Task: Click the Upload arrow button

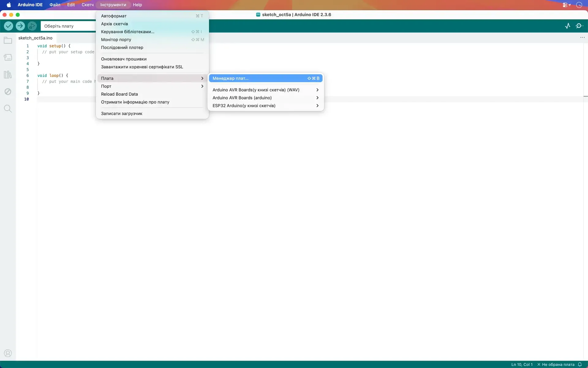Action: [20, 26]
